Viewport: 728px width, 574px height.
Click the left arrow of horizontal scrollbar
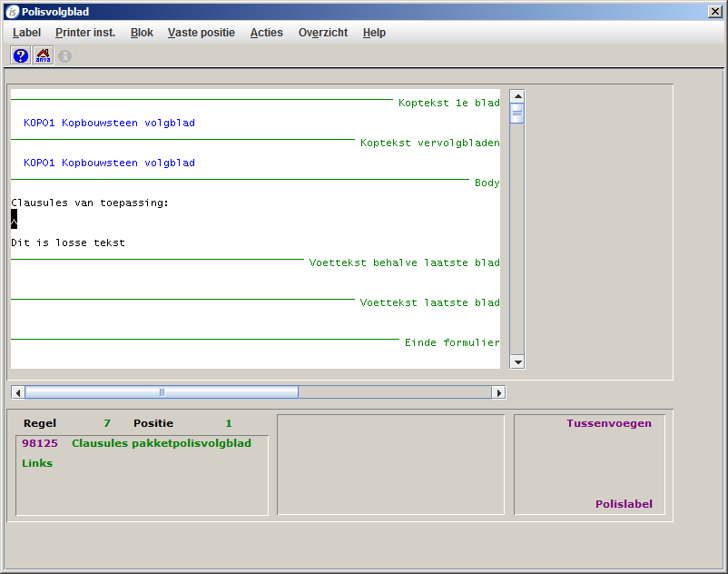[17, 392]
